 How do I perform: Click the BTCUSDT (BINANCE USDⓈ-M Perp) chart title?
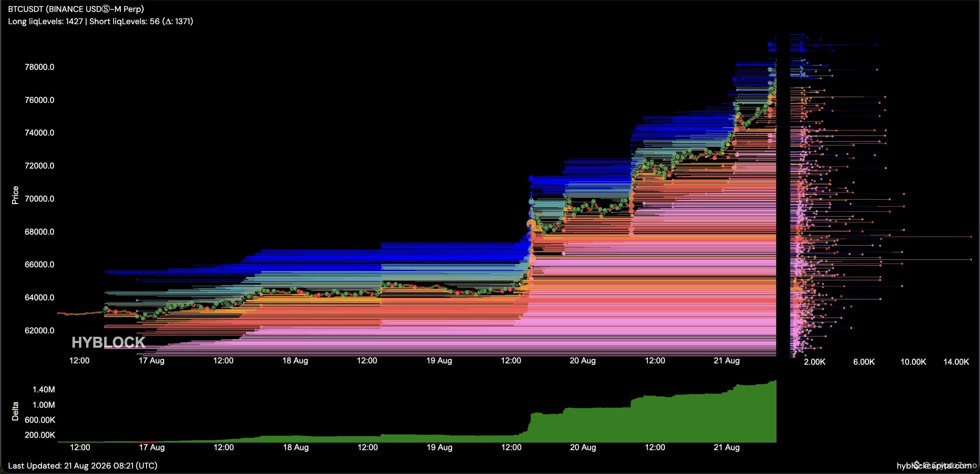76,9
